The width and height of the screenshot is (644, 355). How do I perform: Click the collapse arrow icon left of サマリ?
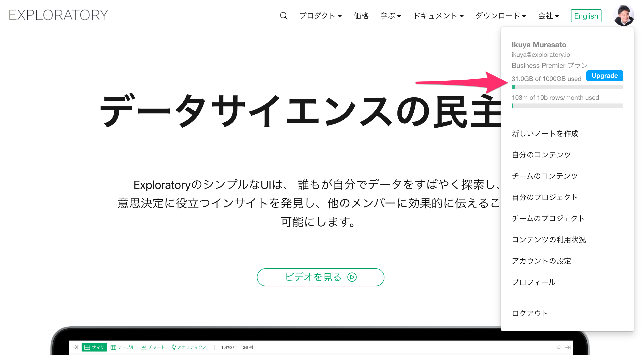tap(75, 347)
